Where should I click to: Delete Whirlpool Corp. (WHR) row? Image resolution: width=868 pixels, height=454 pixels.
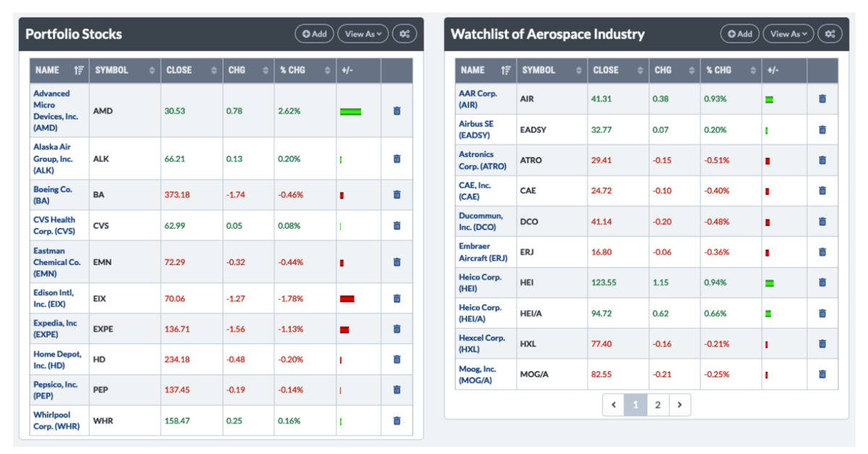click(x=396, y=420)
